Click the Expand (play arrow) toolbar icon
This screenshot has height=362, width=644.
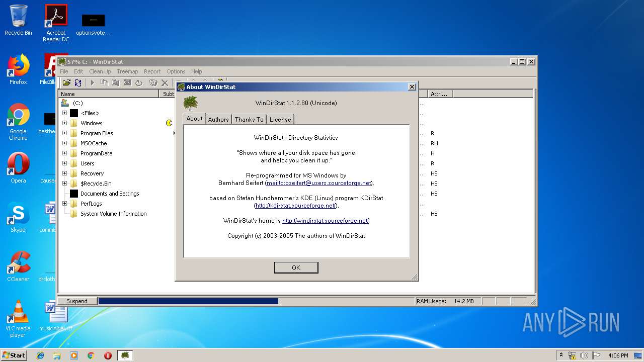point(93,82)
